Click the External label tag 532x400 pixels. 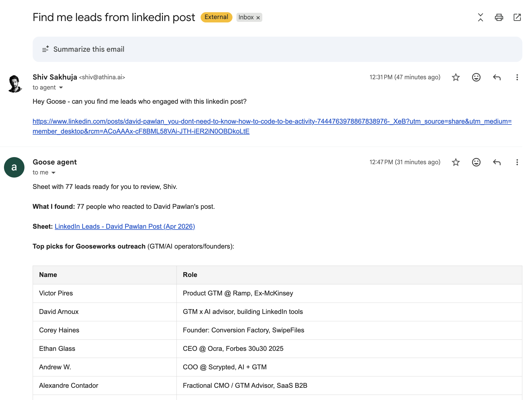(x=216, y=17)
